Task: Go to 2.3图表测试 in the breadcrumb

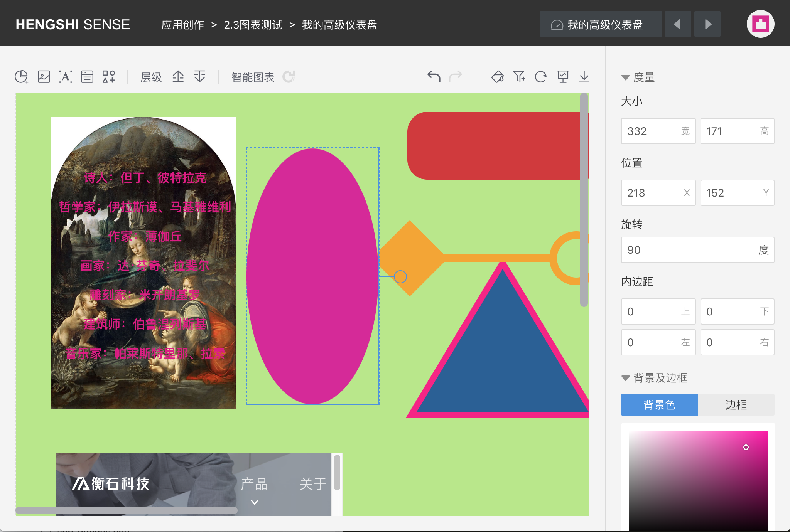Action: click(x=253, y=25)
